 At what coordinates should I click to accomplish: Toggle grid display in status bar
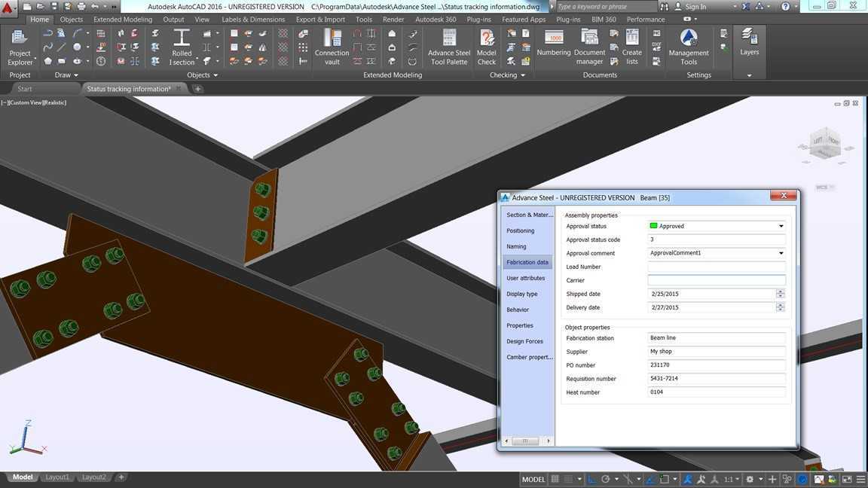555,479
